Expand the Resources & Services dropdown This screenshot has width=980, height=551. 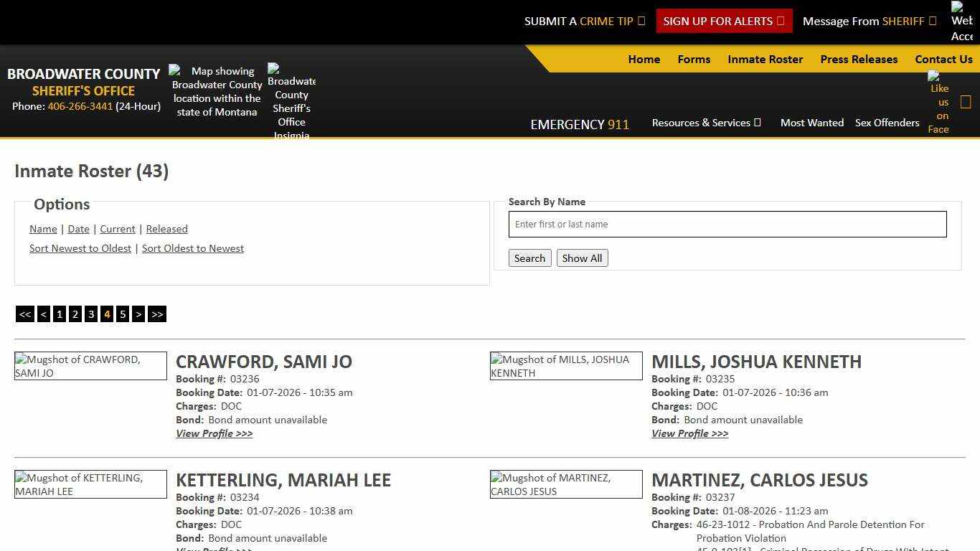point(706,123)
